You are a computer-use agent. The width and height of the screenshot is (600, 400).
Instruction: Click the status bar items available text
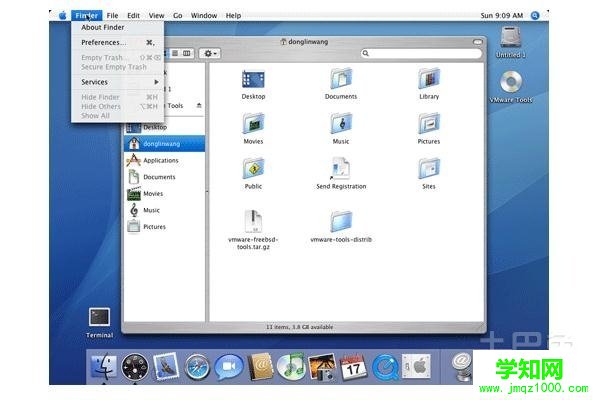(299, 327)
